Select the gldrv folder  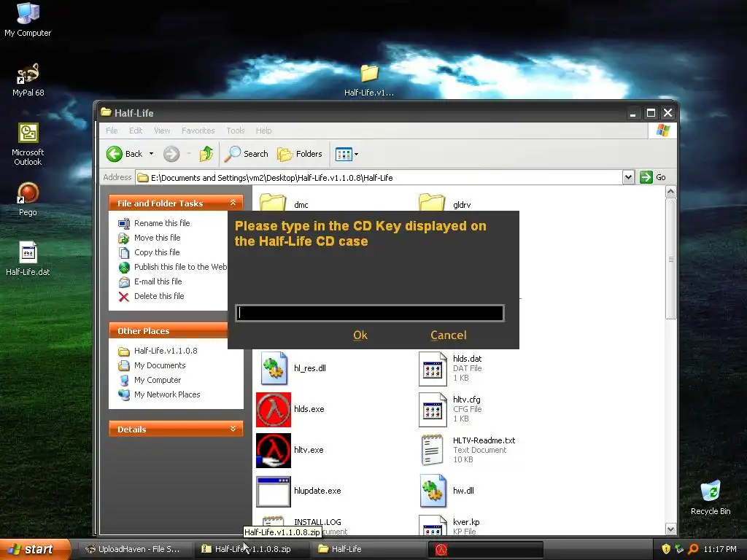(445, 203)
